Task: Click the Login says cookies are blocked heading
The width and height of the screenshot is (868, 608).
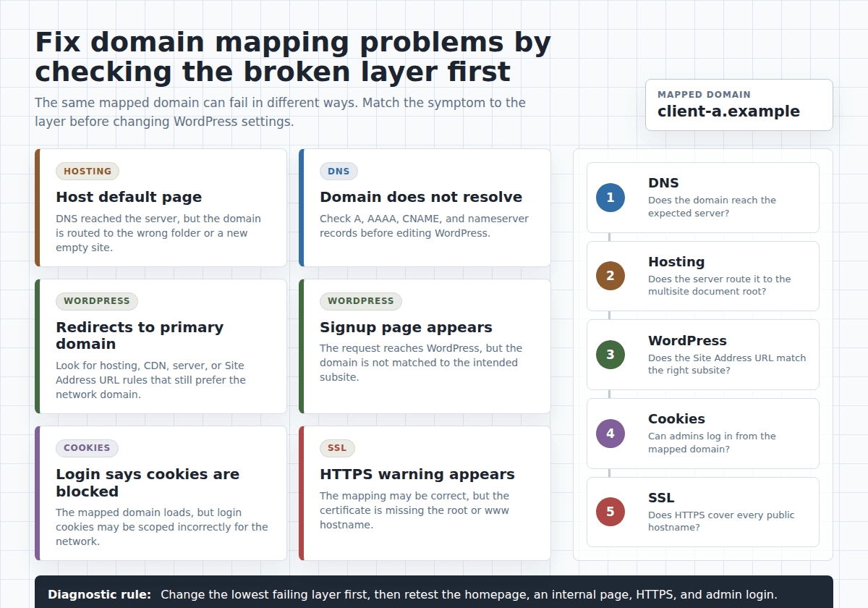Action: tap(148, 483)
